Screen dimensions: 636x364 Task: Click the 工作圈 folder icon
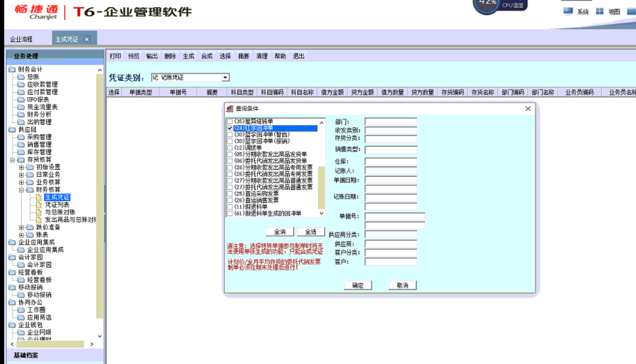click(x=21, y=310)
